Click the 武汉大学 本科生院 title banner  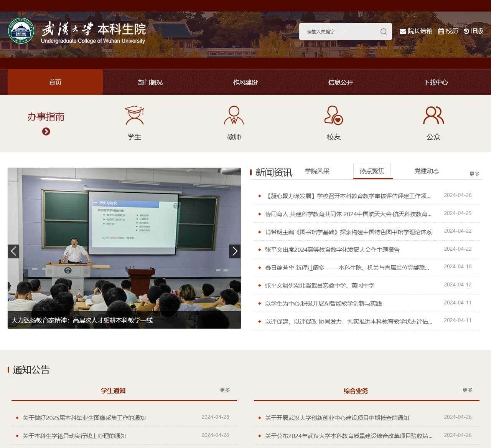pos(94,32)
